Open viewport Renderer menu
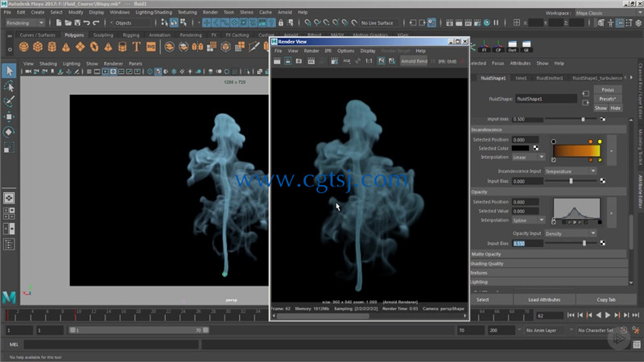Image resolution: width=644 pixels, height=362 pixels. coord(113,64)
